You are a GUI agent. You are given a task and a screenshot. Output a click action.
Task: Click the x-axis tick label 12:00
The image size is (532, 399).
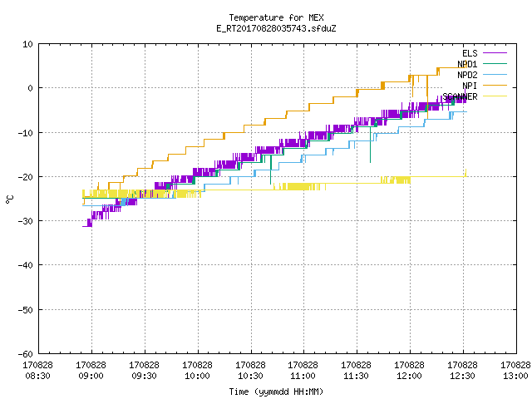(x=409, y=376)
